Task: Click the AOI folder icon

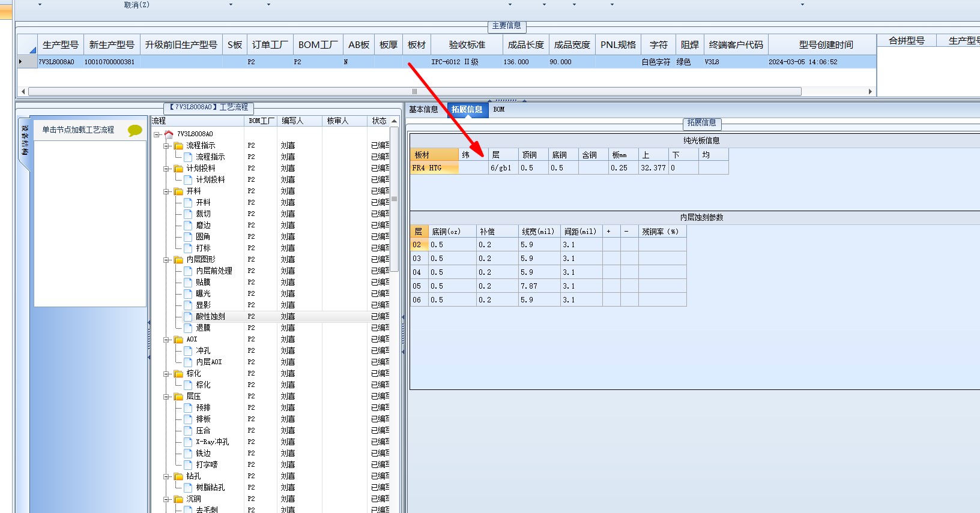Action: click(x=178, y=339)
